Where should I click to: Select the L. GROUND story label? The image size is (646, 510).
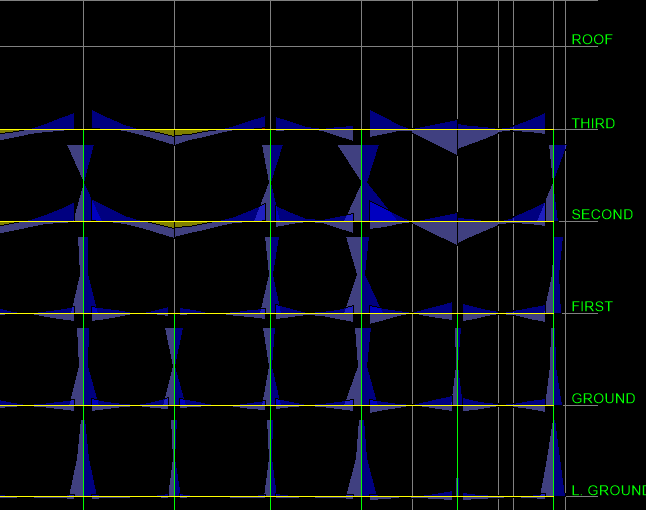coord(609,490)
